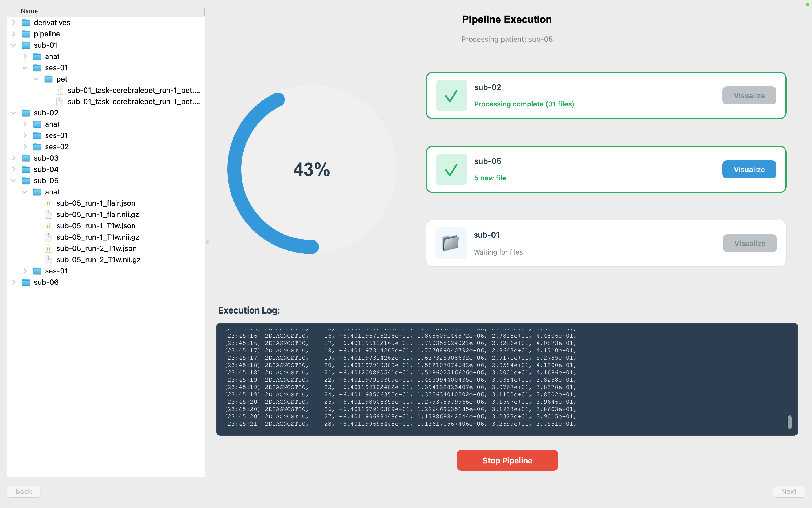Collapse the pet folder
Screen dimensions: 812x508
tap(36, 79)
